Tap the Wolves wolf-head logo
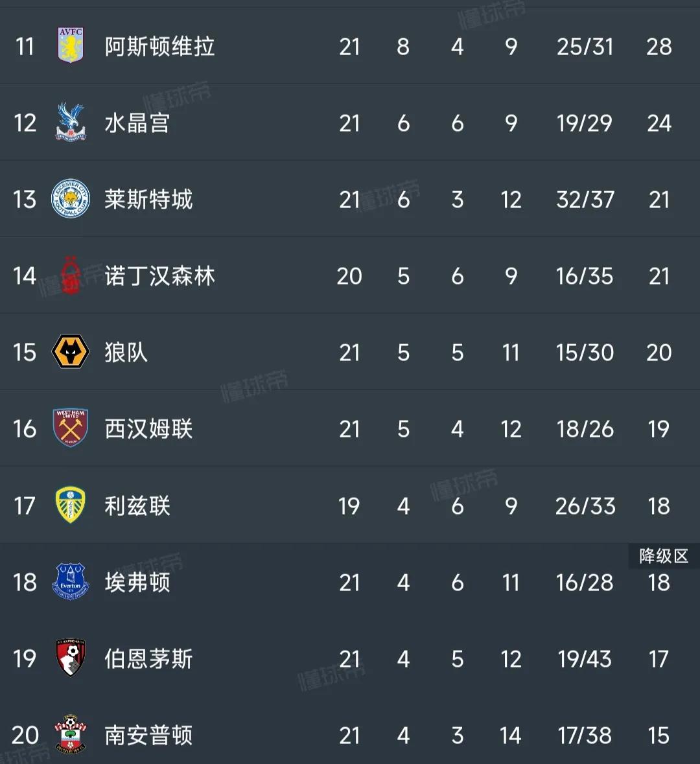This screenshot has height=764, width=700. click(x=71, y=353)
